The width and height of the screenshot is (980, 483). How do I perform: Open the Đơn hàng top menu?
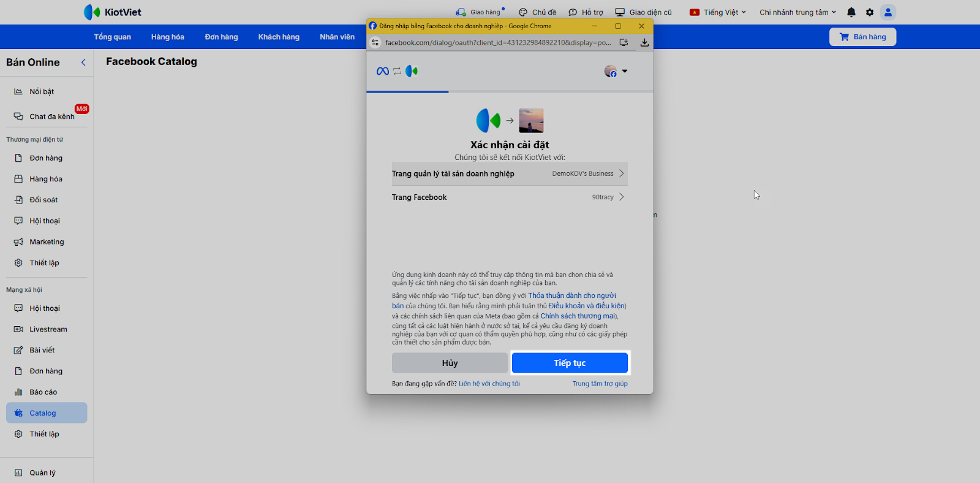point(221,37)
